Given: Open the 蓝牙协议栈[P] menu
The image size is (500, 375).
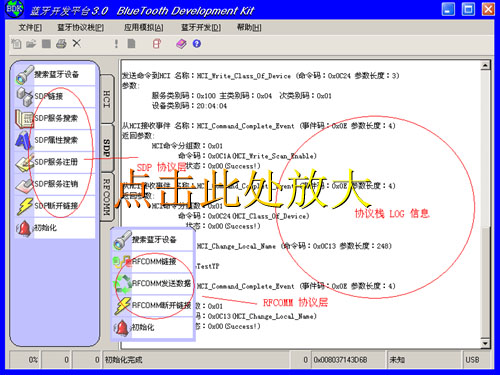Looking at the screenshot, I should 80,28.
